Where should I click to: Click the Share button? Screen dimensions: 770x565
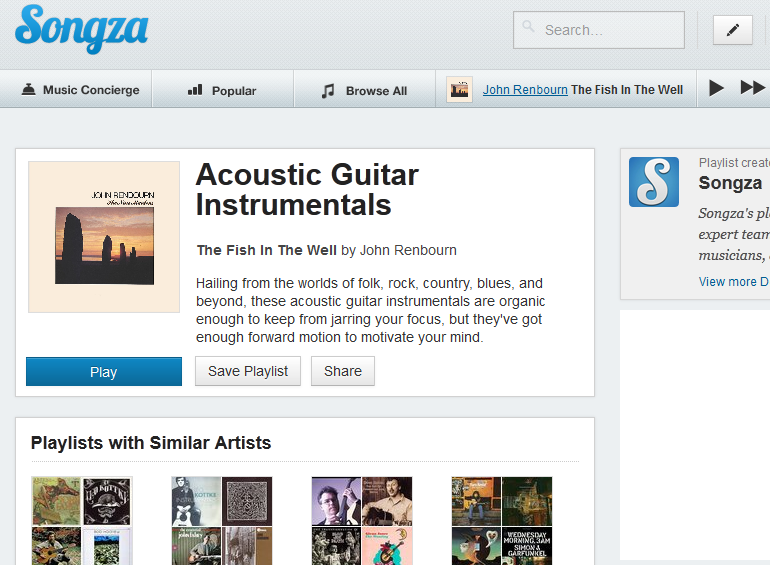(x=342, y=371)
